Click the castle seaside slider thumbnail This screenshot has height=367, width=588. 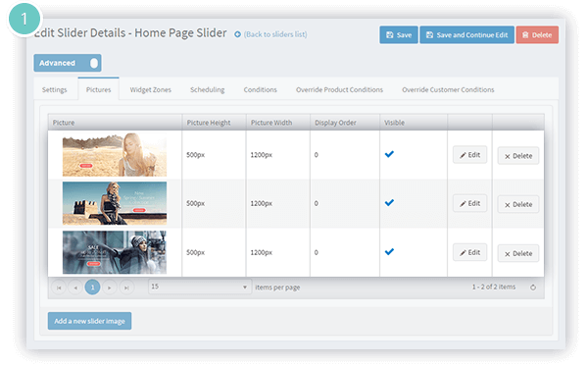click(x=115, y=203)
